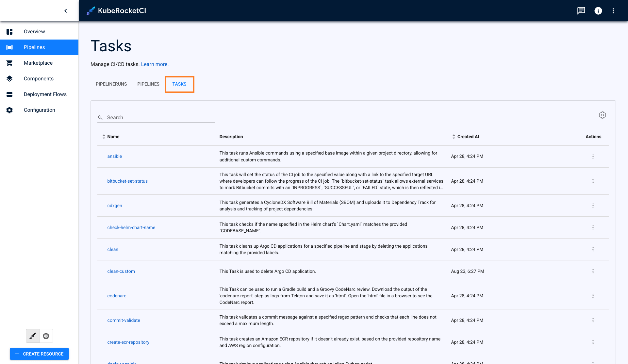Image resolution: width=628 pixels, height=364 pixels.
Task: Open the Configuration gear icon in the sidebar
Action: (9, 110)
